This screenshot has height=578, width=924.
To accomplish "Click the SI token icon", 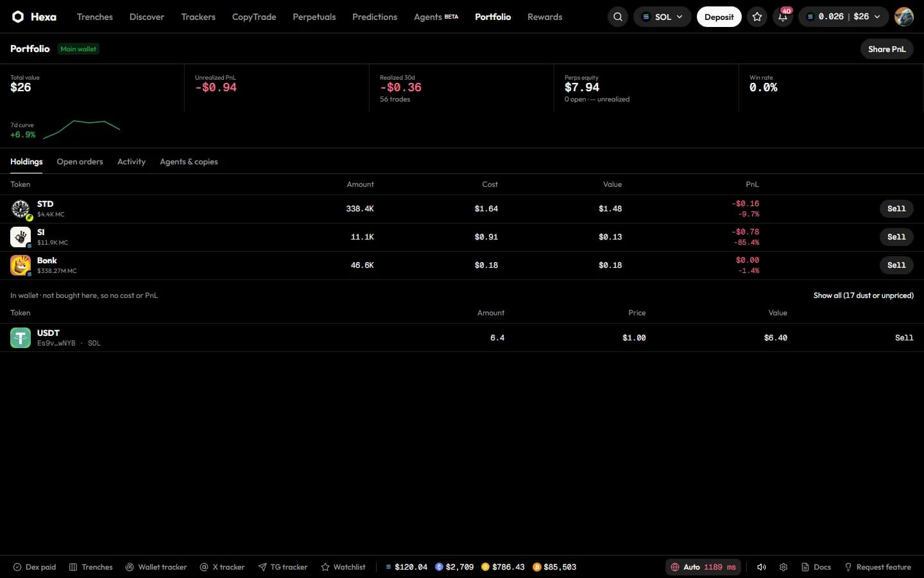I will pyautogui.click(x=21, y=237).
